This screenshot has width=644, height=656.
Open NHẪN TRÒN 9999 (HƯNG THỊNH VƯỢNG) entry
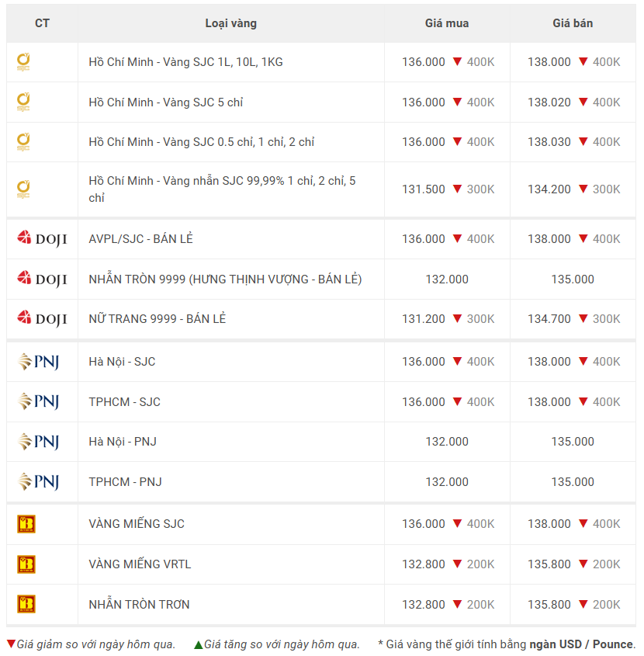pos(225,279)
